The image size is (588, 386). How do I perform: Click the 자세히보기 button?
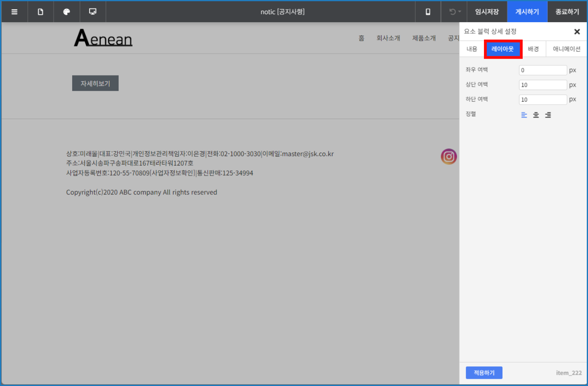tap(95, 83)
